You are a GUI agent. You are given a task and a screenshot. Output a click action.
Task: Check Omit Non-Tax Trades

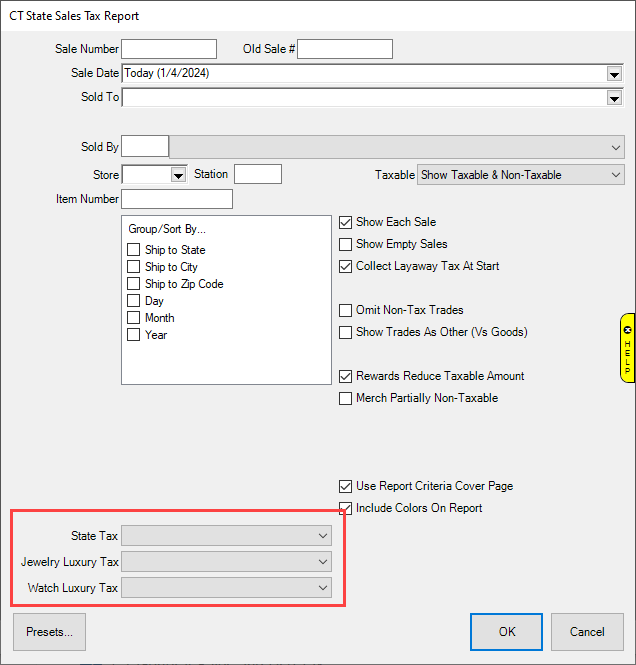click(x=346, y=310)
